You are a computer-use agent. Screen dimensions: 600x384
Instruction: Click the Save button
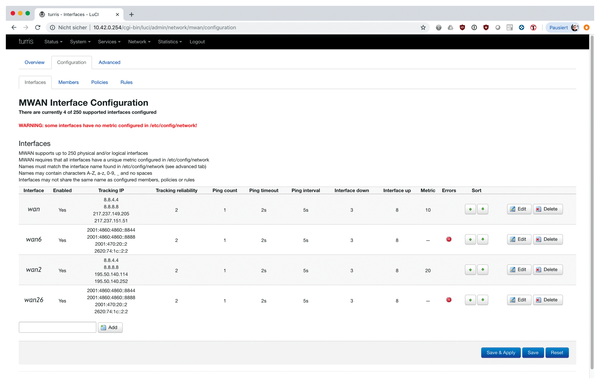pyautogui.click(x=533, y=353)
